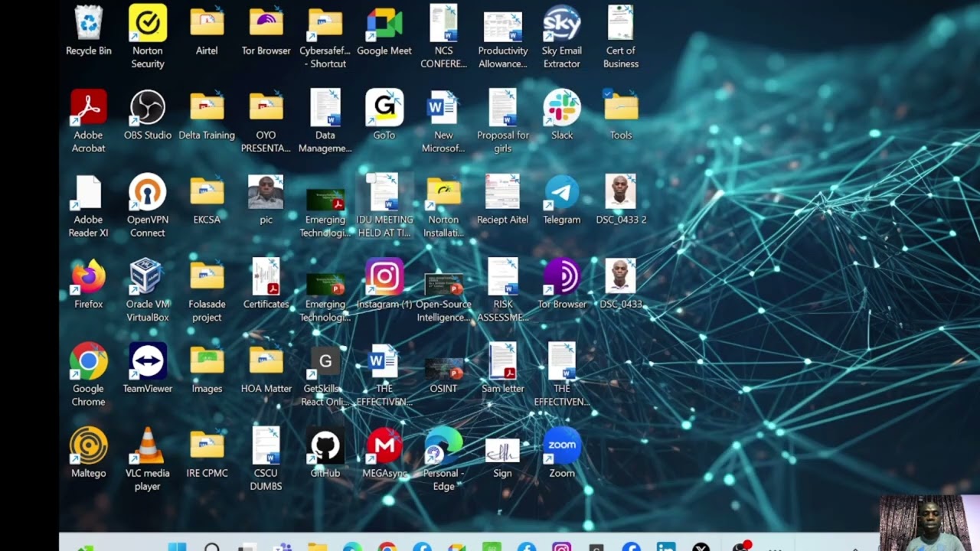The width and height of the screenshot is (980, 551).
Task: Launch OBS Studio
Action: click(148, 107)
